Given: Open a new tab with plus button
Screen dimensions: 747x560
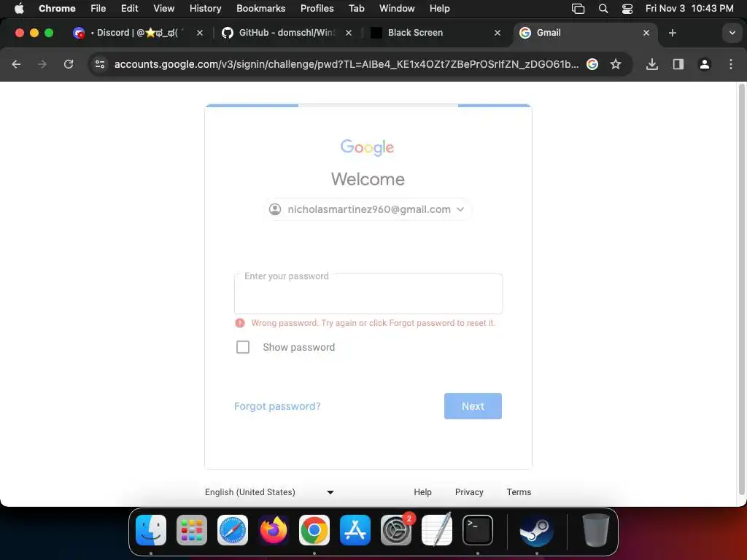Looking at the screenshot, I should coord(672,33).
